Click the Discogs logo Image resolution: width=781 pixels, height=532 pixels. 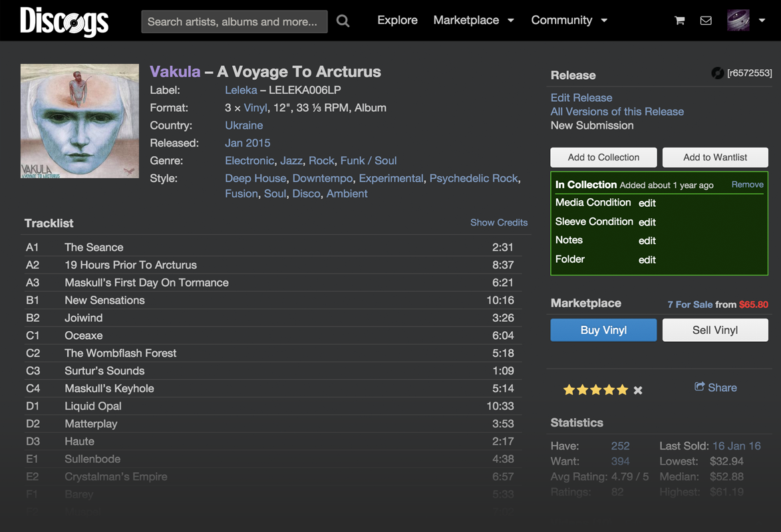point(65,21)
